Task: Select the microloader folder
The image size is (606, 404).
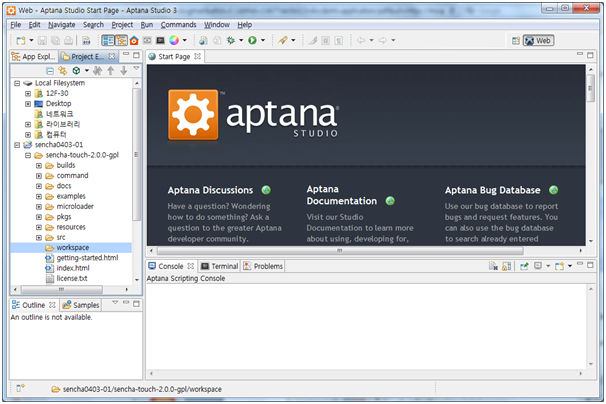Action: point(75,206)
